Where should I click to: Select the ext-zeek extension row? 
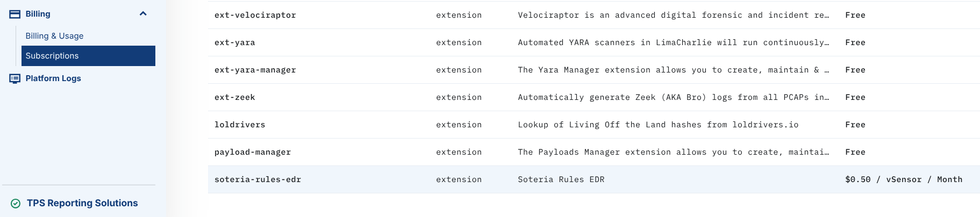coord(234,97)
